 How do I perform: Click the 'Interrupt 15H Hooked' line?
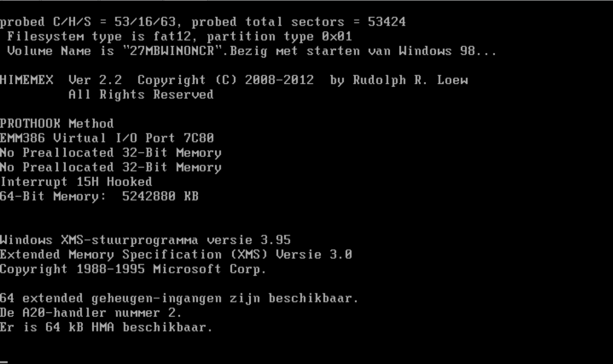point(76,182)
